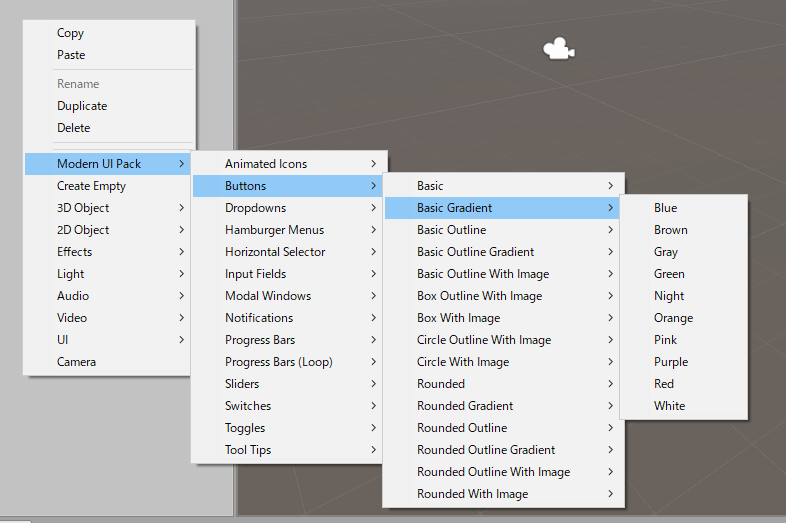Expand the Video submenu
The width and height of the screenshot is (786, 523).
109,318
